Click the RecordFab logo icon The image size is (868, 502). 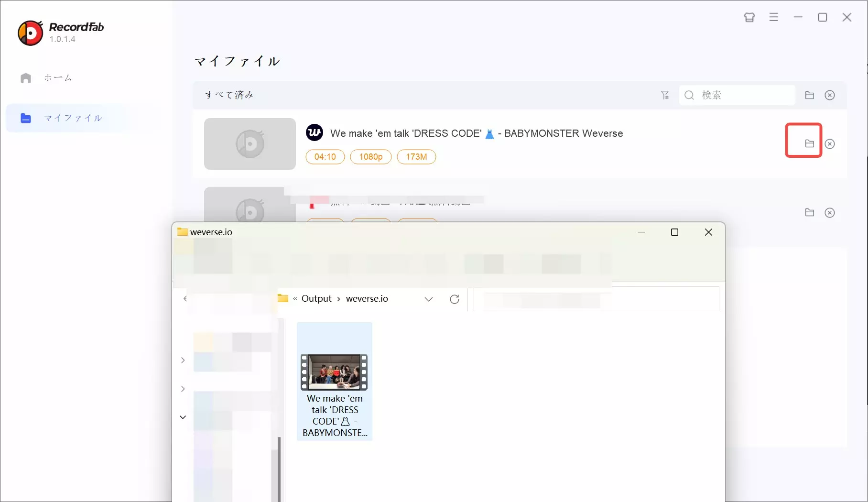pos(31,33)
